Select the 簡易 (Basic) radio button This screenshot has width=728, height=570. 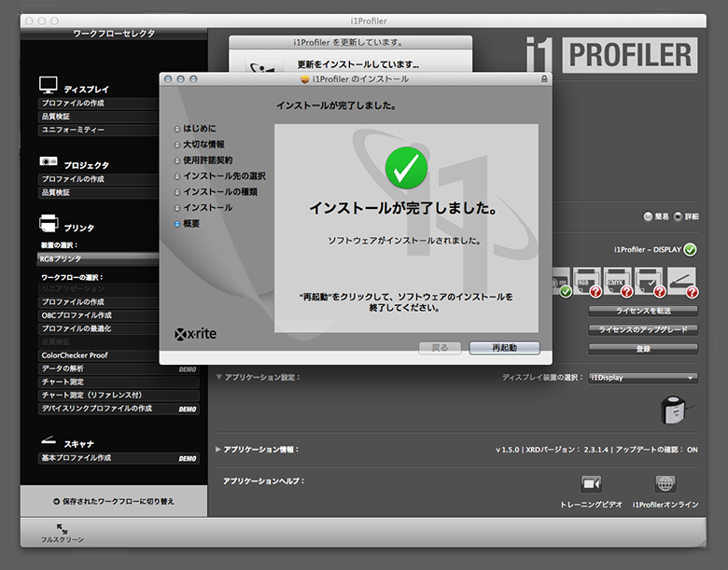coord(649,216)
